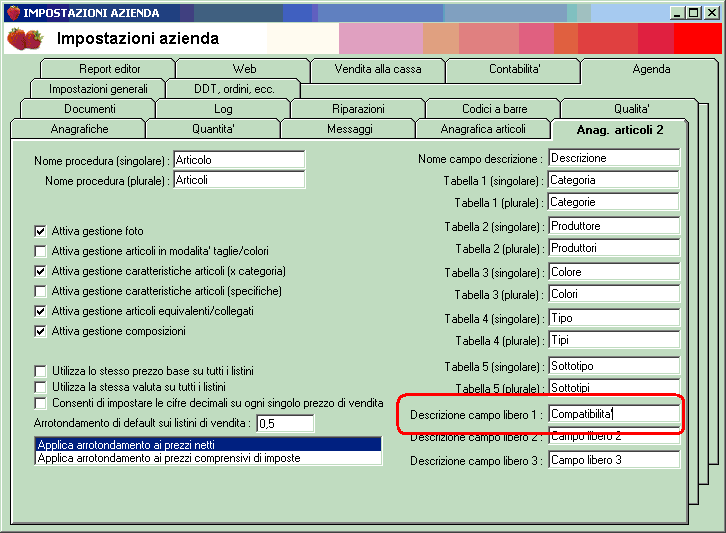Viewport: 726px width, 533px height.
Task: Edit Tabella 2 (plurale) field Produttori
Action: click(x=614, y=248)
